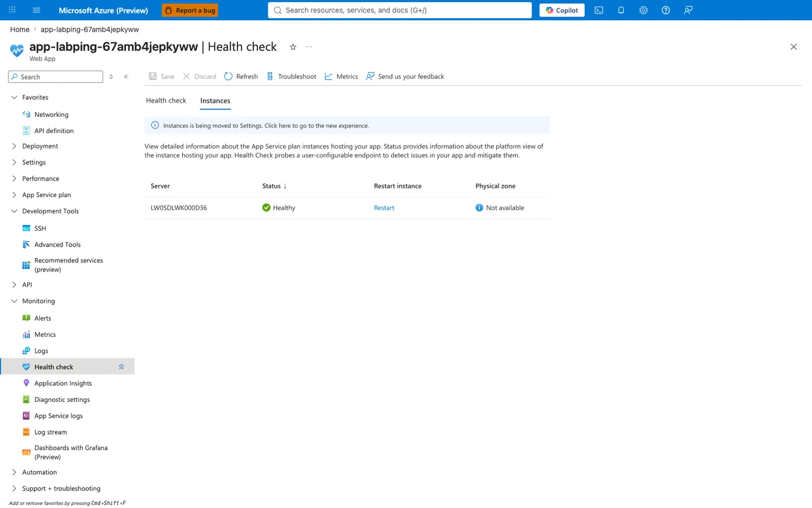Click the Report a bug button

pyautogui.click(x=190, y=10)
